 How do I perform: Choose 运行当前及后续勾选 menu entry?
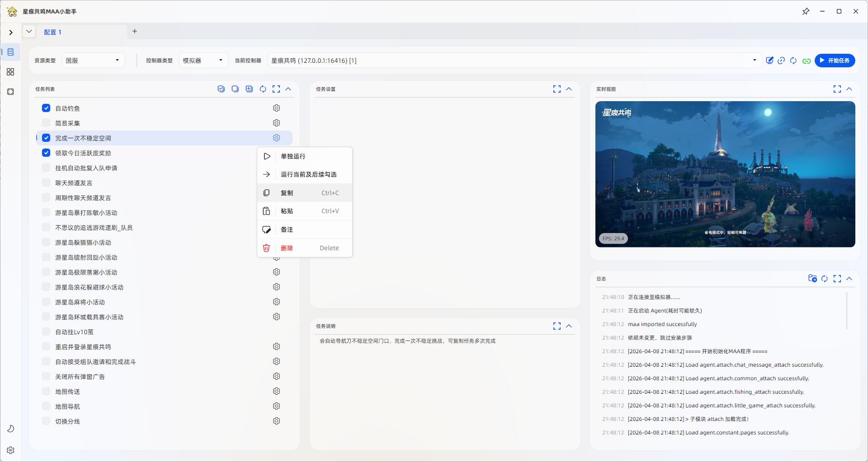[305, 174]
